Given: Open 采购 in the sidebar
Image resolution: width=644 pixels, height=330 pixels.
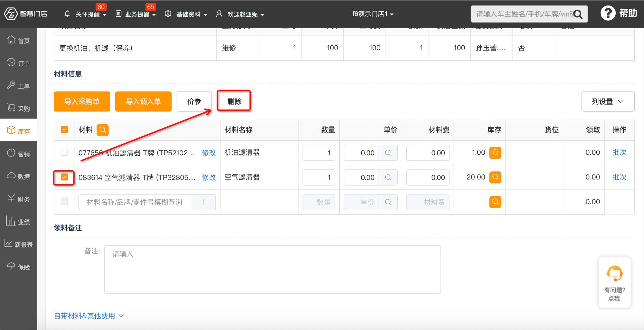Looking at the screenshot, I should (19, 108).
